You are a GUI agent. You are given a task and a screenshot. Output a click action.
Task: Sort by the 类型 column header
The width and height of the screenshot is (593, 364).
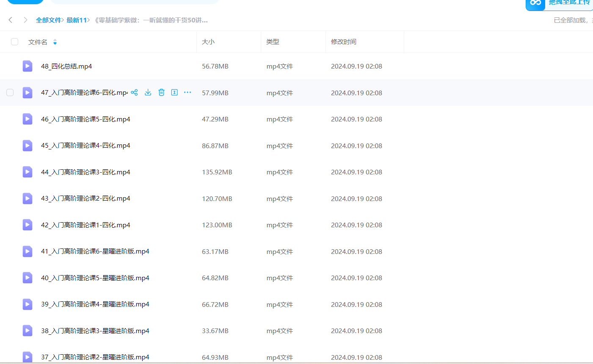point(273,42)
